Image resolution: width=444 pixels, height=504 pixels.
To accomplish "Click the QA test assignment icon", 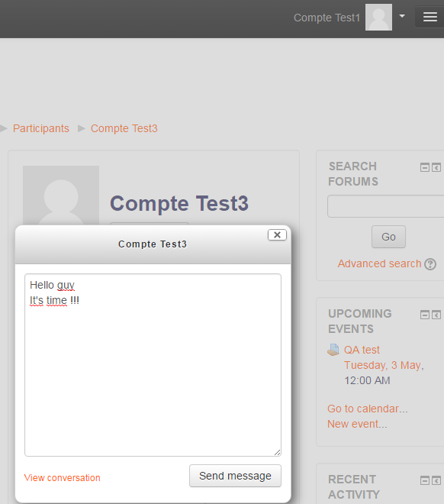I will 333,350.
